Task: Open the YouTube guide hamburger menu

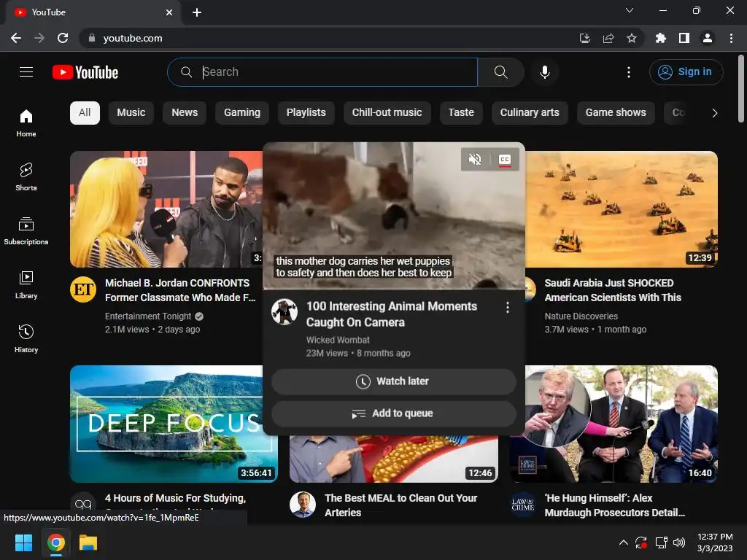Action: point(26,72)
